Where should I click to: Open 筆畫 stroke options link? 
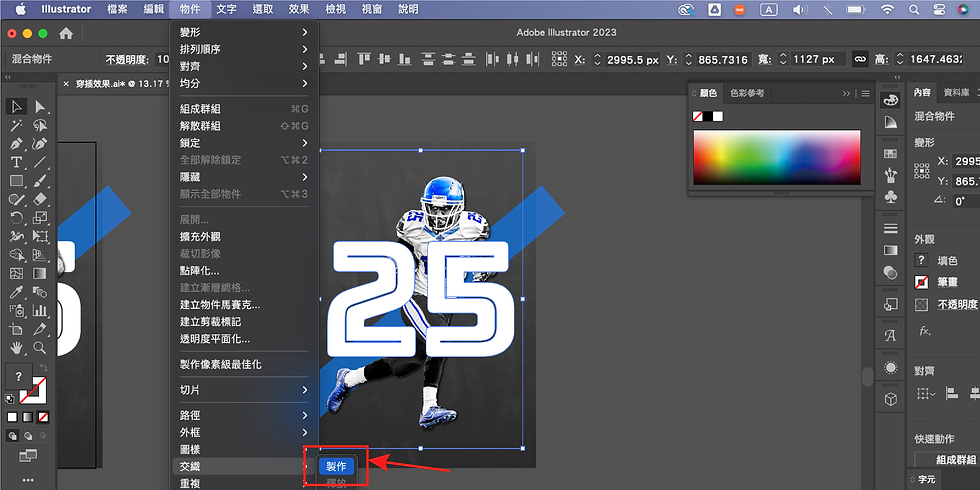pos(948,282)
